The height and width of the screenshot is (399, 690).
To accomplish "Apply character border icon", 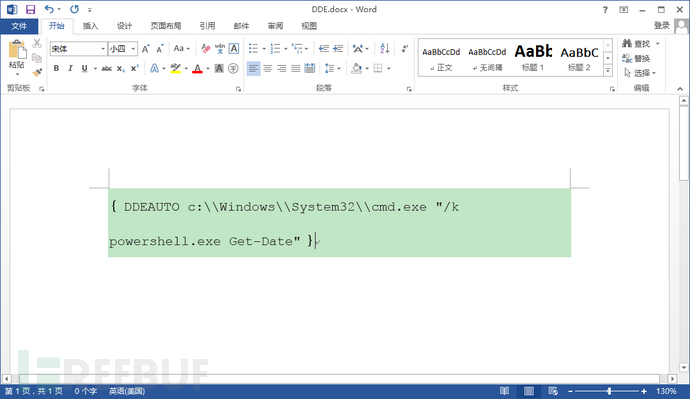I will (234, 48).
